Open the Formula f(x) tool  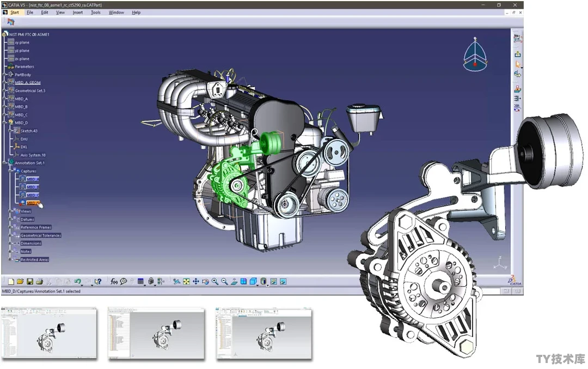pyautogui.click(x=114, y=281)
